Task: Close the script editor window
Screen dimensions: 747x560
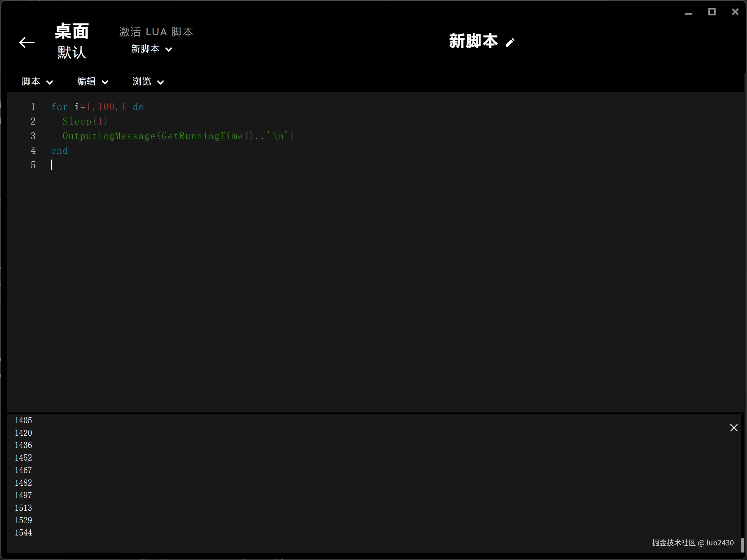Action: tap(735, 12)
